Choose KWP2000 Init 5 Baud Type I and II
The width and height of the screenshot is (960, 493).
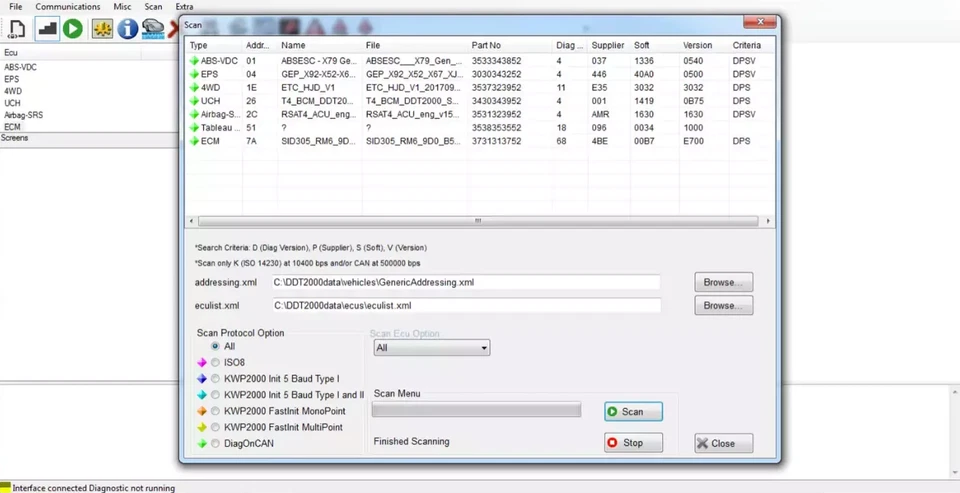(x=215, y=395)
